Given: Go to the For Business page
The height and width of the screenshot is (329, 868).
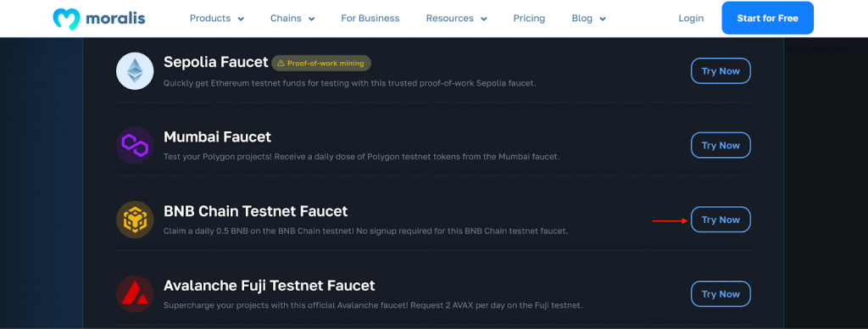Looking at the screenshot, I should [x=370, y=19].
